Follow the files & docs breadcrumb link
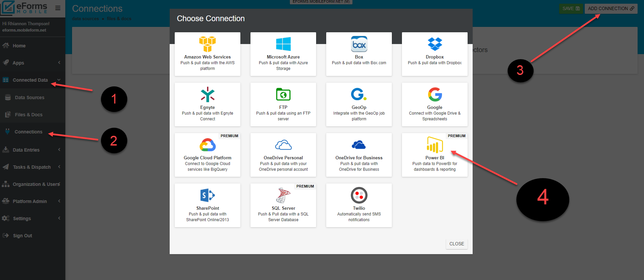644x280 pixels. pos(119,19)
